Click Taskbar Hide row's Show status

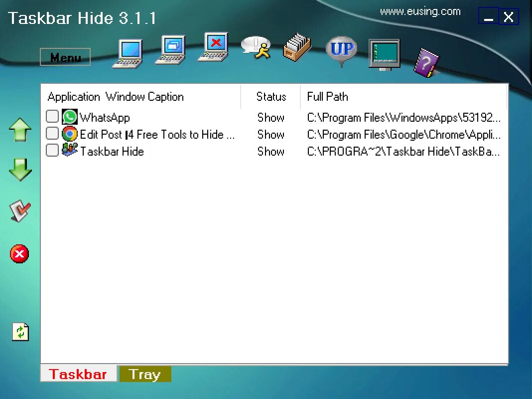[271, 152]
